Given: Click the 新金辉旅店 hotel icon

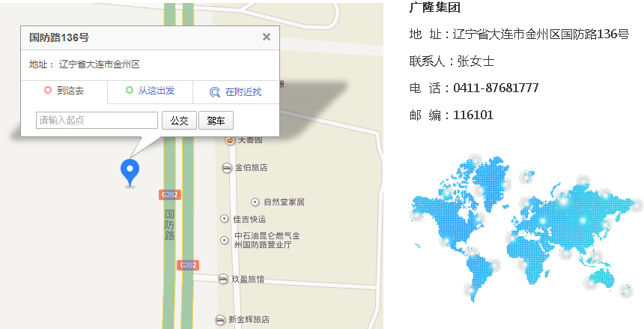Looking at the screenshot, I should pyautogui.click(x=219, y=319).
